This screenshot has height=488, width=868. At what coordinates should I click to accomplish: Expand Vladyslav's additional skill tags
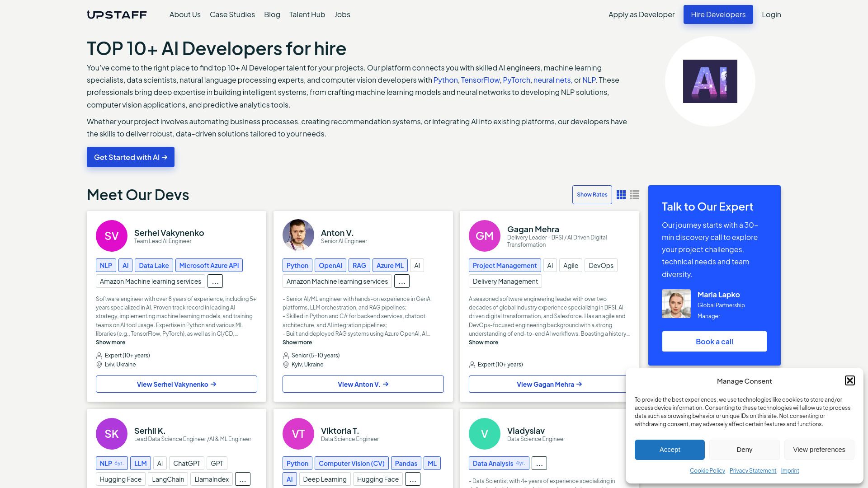pos(539,463)
